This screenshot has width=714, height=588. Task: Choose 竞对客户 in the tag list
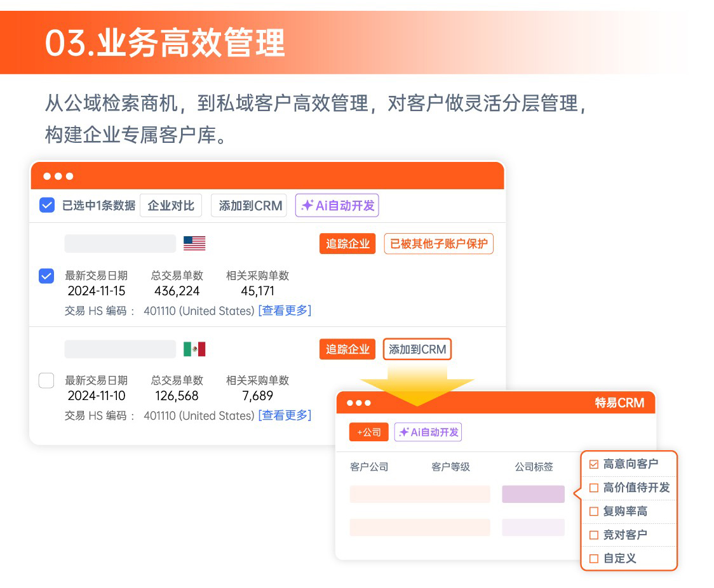[594, 535]
